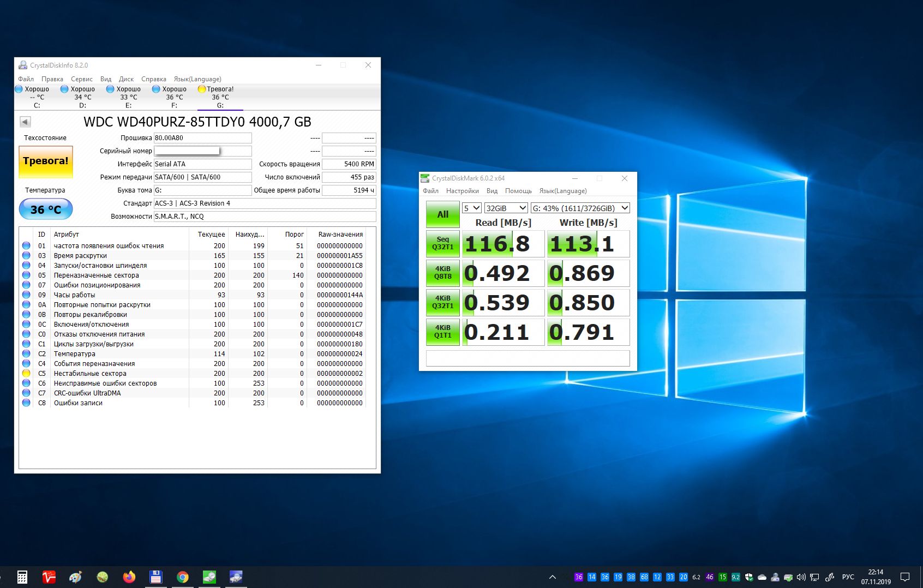Expand the drive selector showing G: 43%
This screenshot has width=923, height=588.
click(x=580, y=208)
